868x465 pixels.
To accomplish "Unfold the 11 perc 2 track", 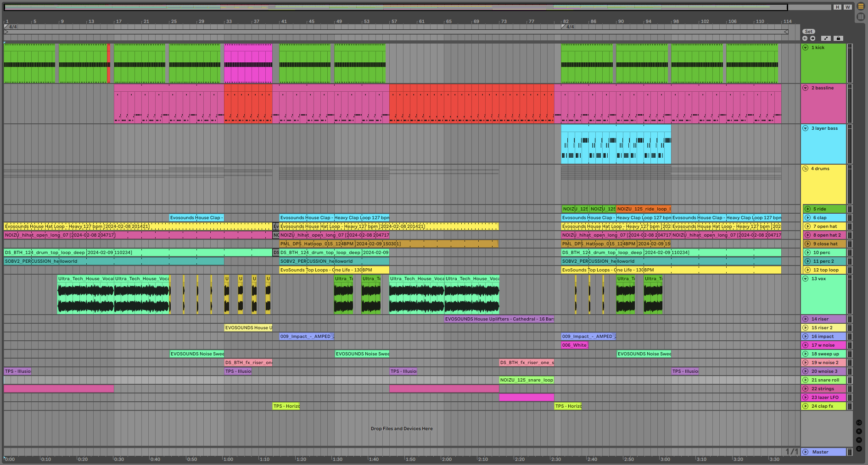I will pyautogui.click(x=808, y=261).
